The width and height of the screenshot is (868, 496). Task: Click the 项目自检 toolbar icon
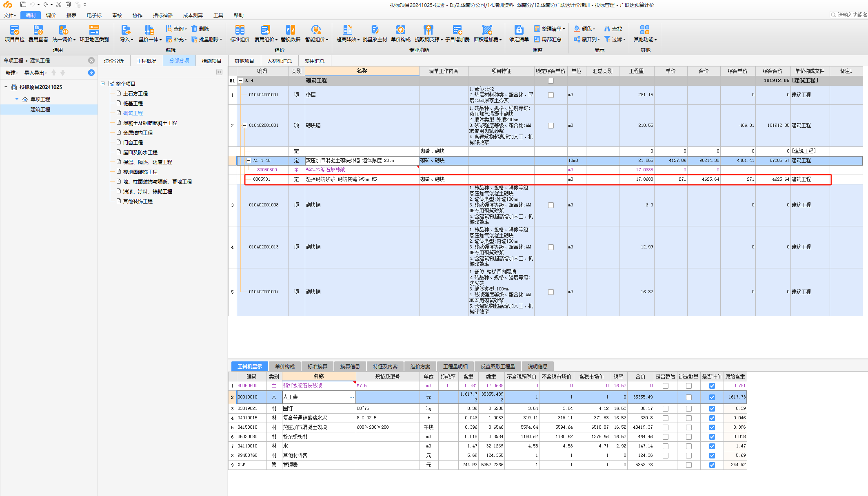15,30
